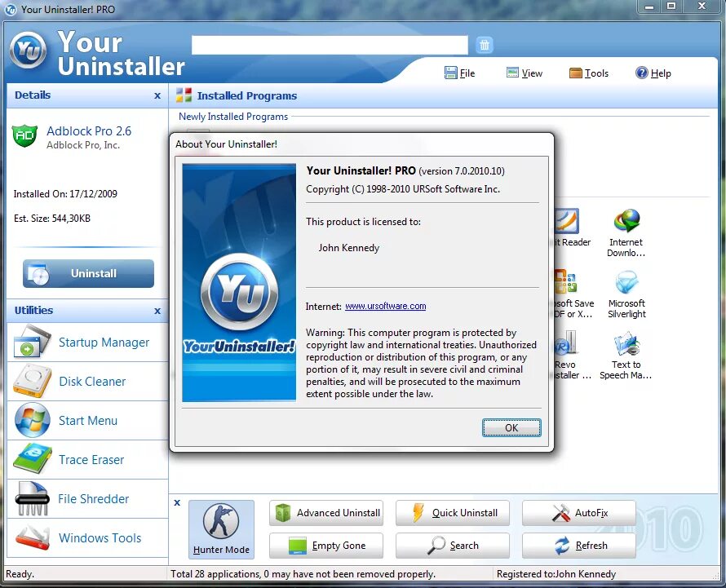Click the 'Newly Installed Programs' section label

tap(233, 117)
